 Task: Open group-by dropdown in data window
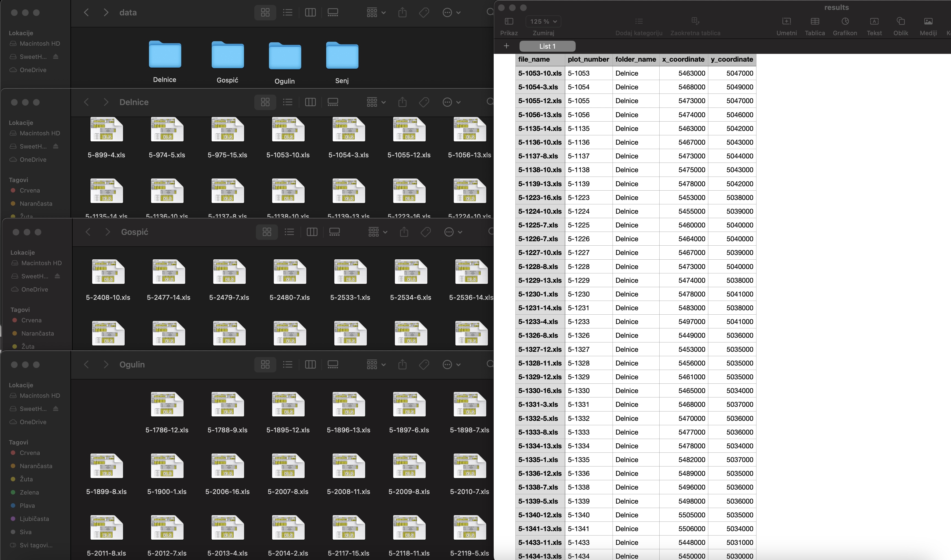(x=376, y=13)
